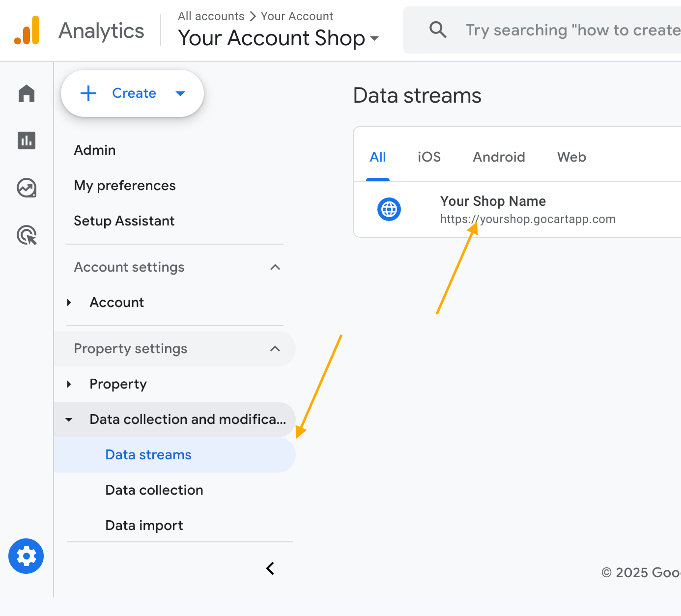Open Data collection settings item
681x616 pixels.
[x=154, y=490]
